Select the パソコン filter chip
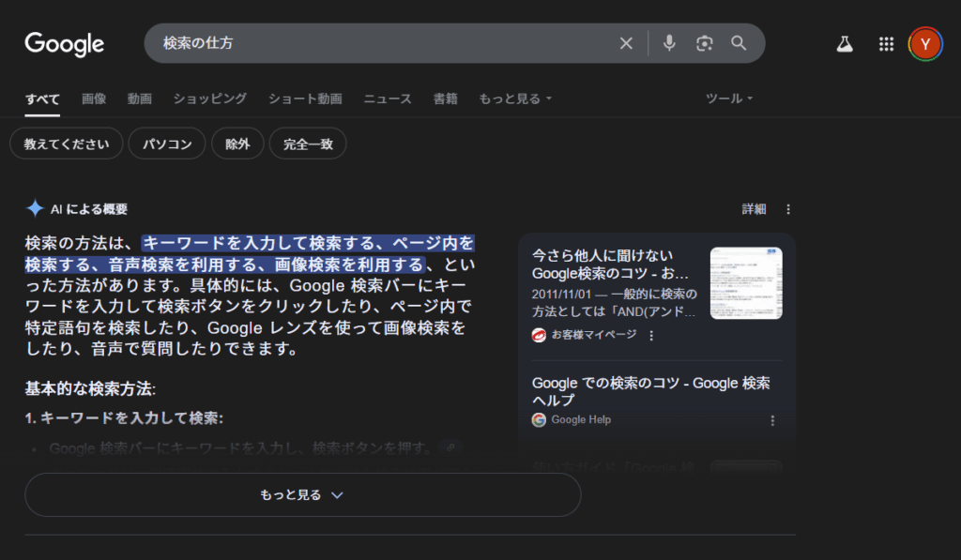The width and height of the screenshot is (961, 560). click(167, 144)
